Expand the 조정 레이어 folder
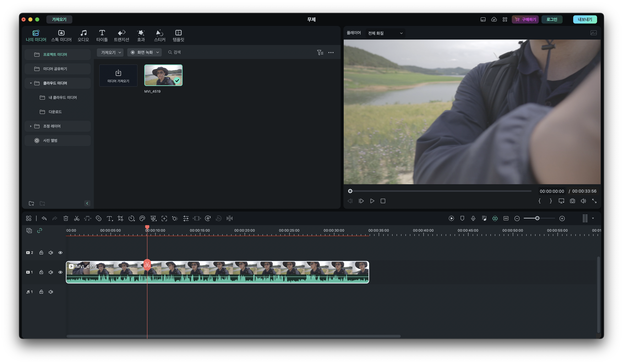Image resolution: width=623 pixels, height=364 pixels. [x=31, y=126]
